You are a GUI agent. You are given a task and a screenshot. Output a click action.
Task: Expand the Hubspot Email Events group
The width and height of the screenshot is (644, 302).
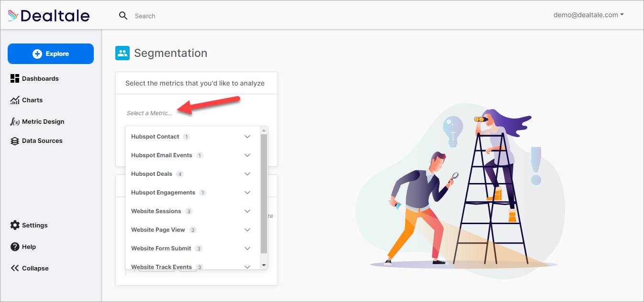click(247, 155)
